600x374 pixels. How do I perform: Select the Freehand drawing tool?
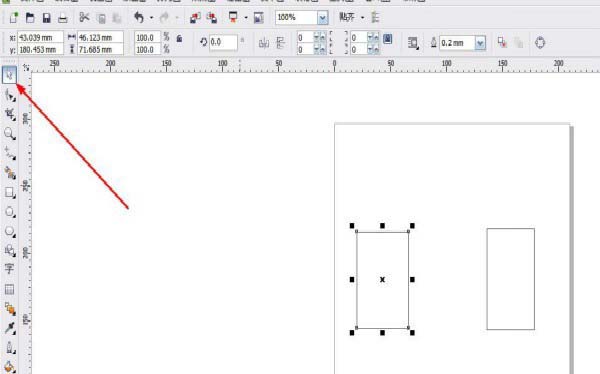(x=10, y=153)
